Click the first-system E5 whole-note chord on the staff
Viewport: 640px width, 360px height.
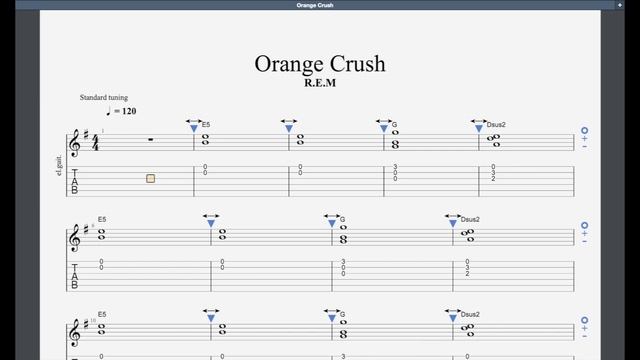(x=205, y=140)
